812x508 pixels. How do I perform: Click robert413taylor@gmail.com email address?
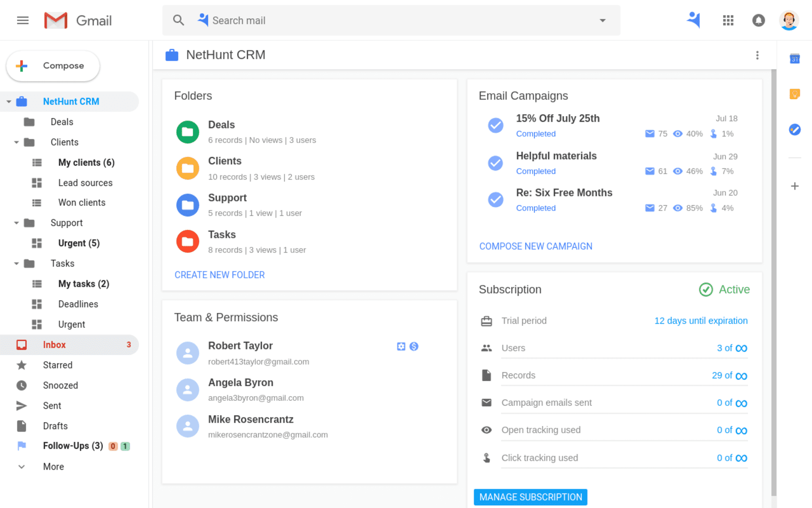258,362
